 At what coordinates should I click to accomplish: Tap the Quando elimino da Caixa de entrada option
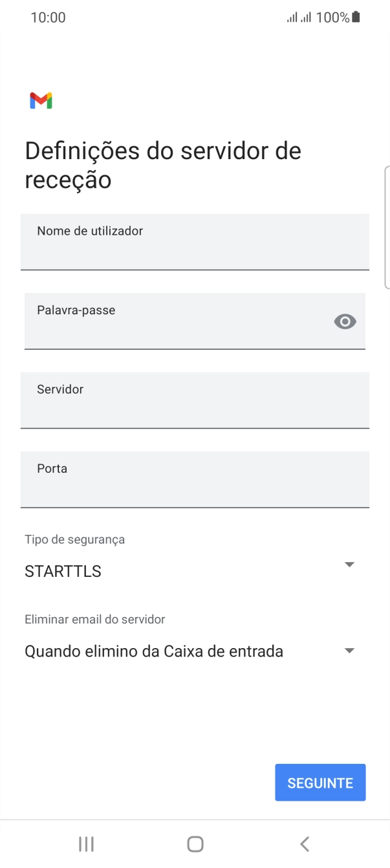click(153, 651)
